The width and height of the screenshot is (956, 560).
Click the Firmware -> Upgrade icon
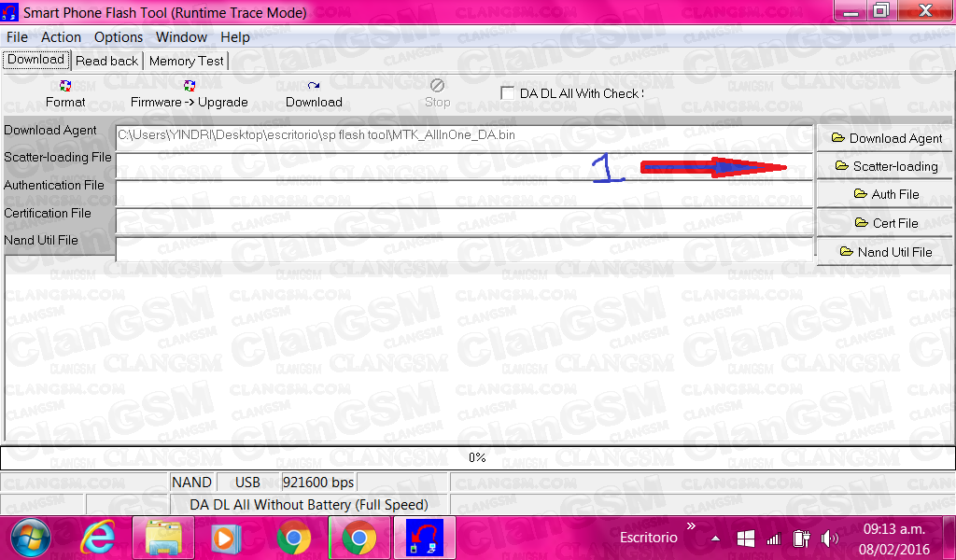pyautogui.click(x=190, y=86)
